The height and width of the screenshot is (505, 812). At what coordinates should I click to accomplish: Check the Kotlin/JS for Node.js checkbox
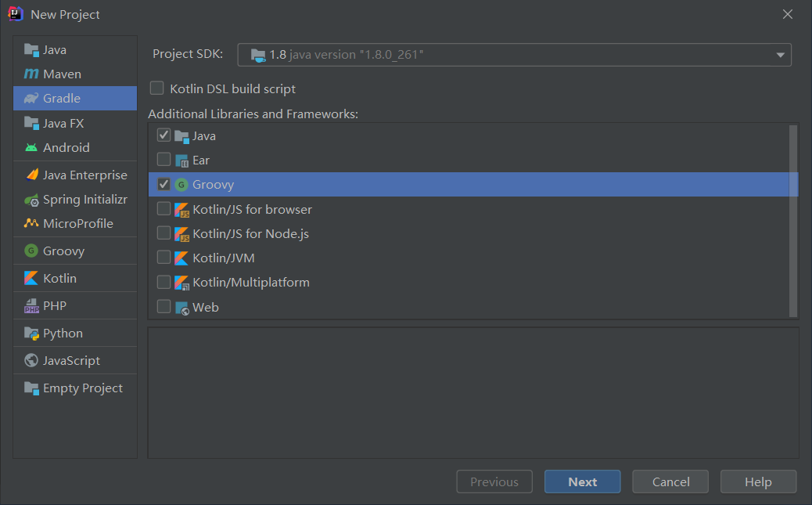(163, 233)
